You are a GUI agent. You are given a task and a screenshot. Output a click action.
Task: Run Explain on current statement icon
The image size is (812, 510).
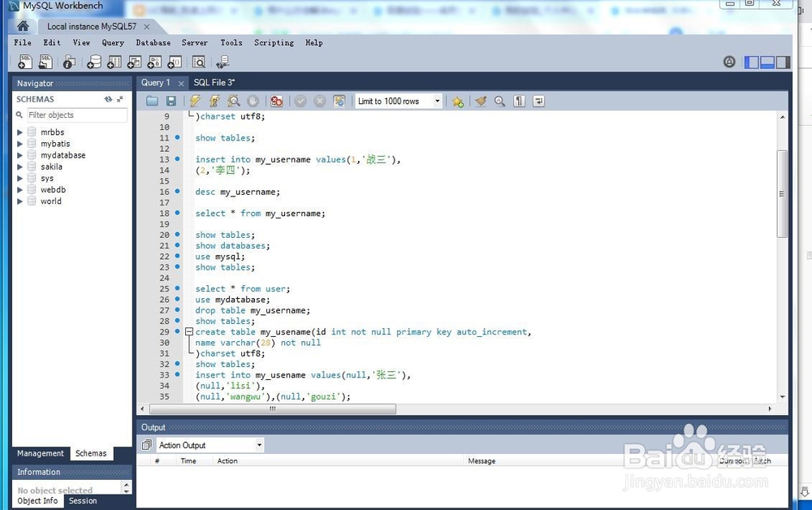pos(234,101)
